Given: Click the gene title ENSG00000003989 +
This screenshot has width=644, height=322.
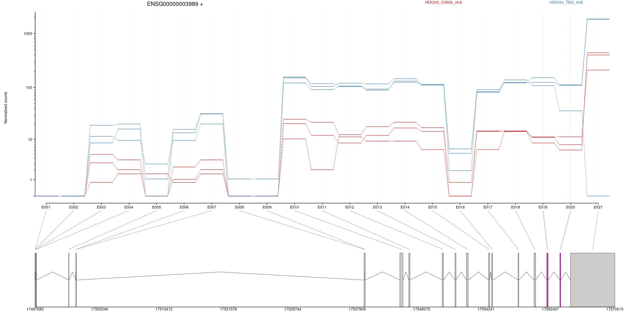Looking at the screenshot, I should click(175, 4).
